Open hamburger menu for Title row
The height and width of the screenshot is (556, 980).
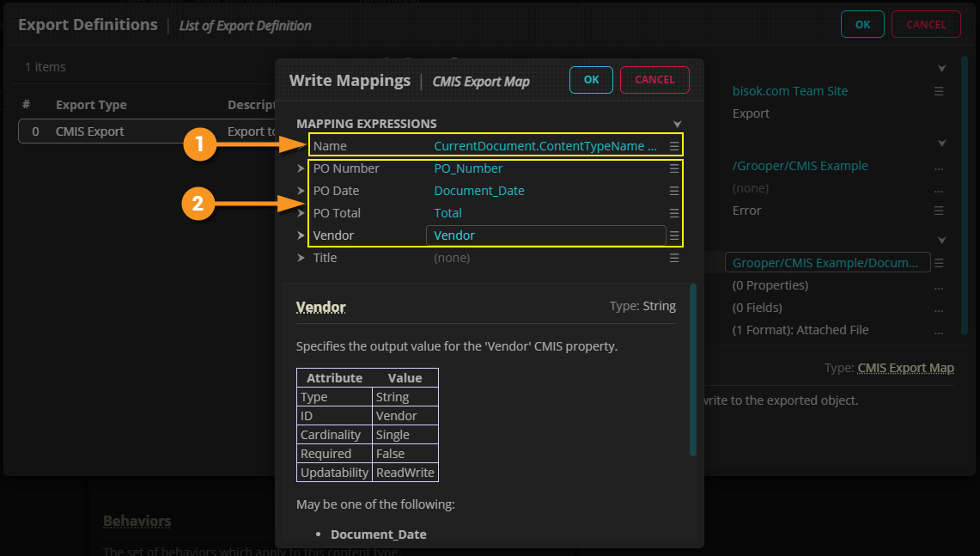click(x=674, y=258)
